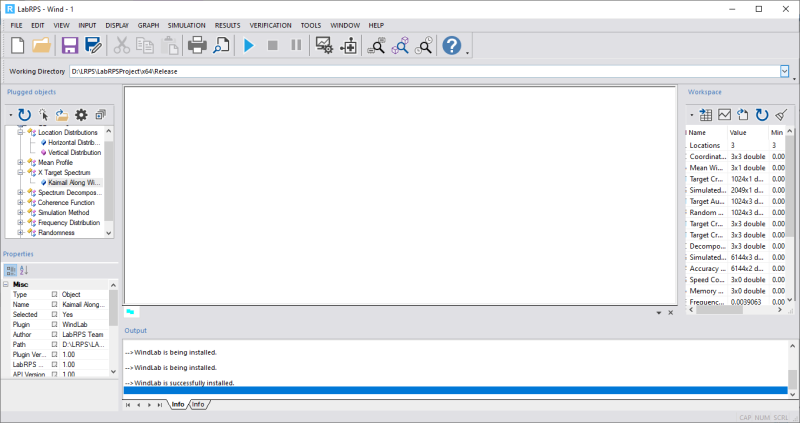Clear the Workspace with the broom icon

[x=781, y=115]
